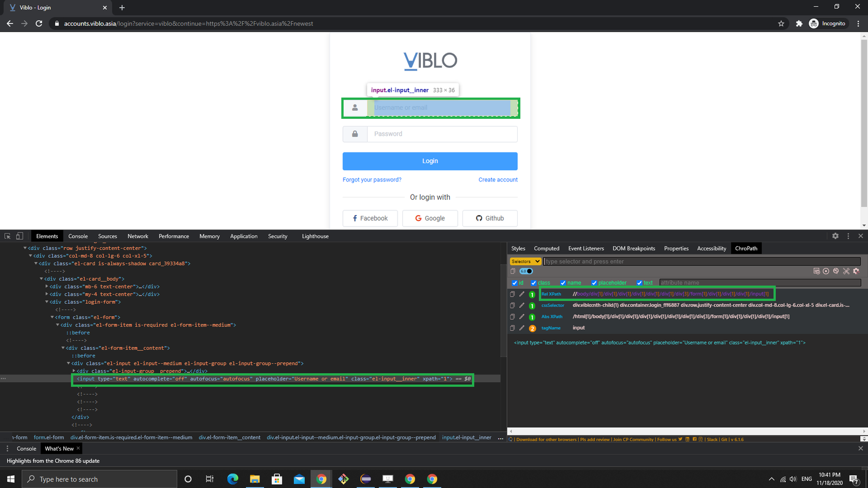The width and height of the screenshot is (868, 488).
Task: Select form.el-form in DevTools breadcrumb
Action: pos(49,438)
